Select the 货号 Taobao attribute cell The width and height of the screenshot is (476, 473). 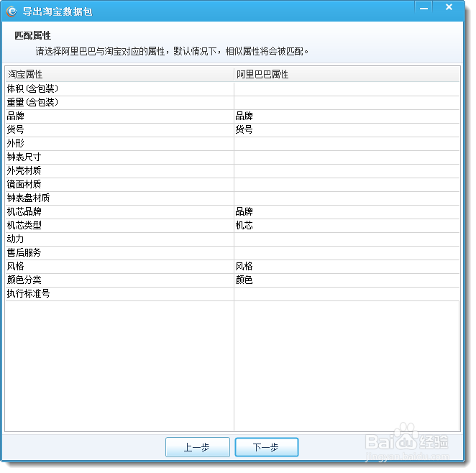119,130
